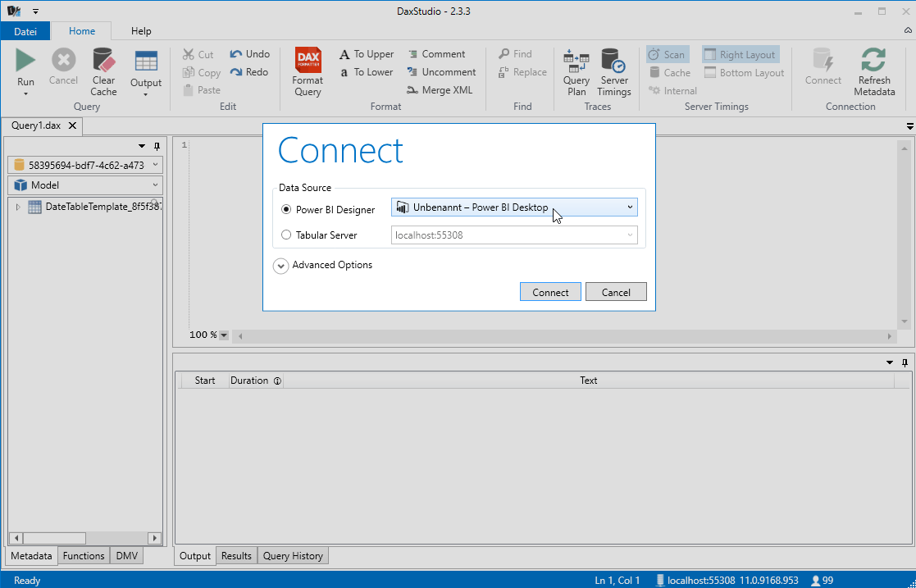Click the Undo icon
Image resolution: width=916 pixels, height=588 pixels.
coord(236,54)
